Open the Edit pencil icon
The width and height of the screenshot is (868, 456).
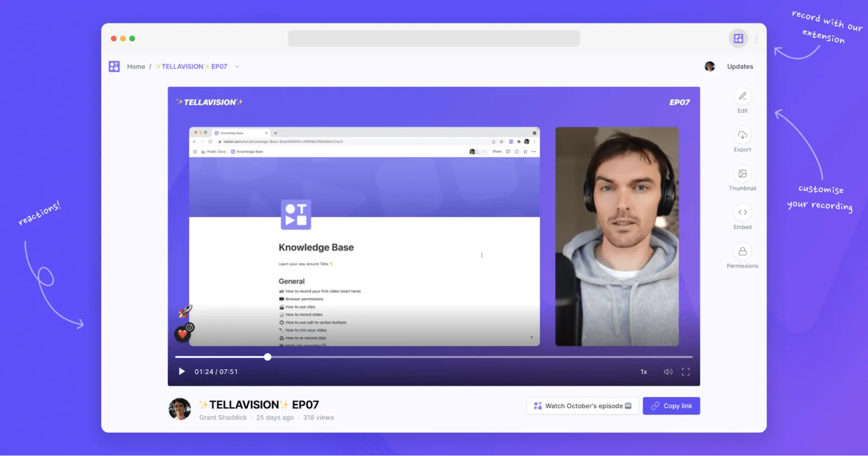(x=742, y=96)
